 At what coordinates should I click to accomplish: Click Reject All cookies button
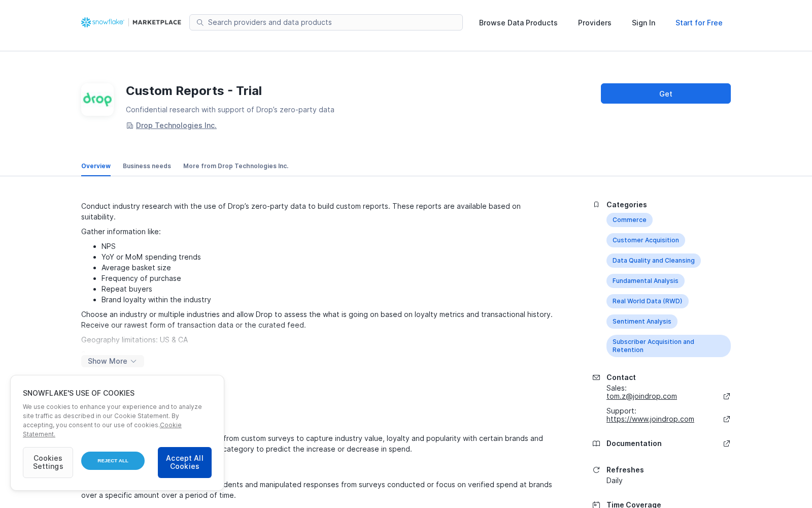click(x=113, y=461)
